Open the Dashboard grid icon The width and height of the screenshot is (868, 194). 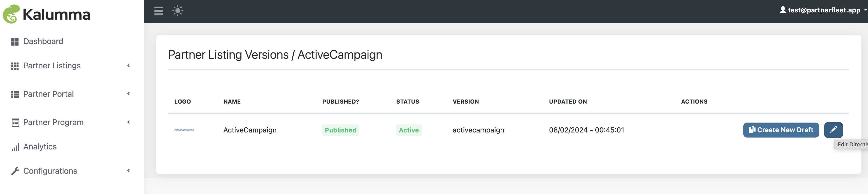tap(15, 42)
